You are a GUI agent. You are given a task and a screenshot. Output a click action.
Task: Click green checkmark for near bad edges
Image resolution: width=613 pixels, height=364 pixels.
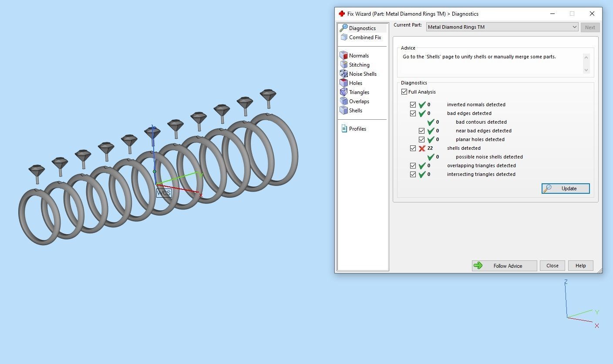(x=431, y=131)
